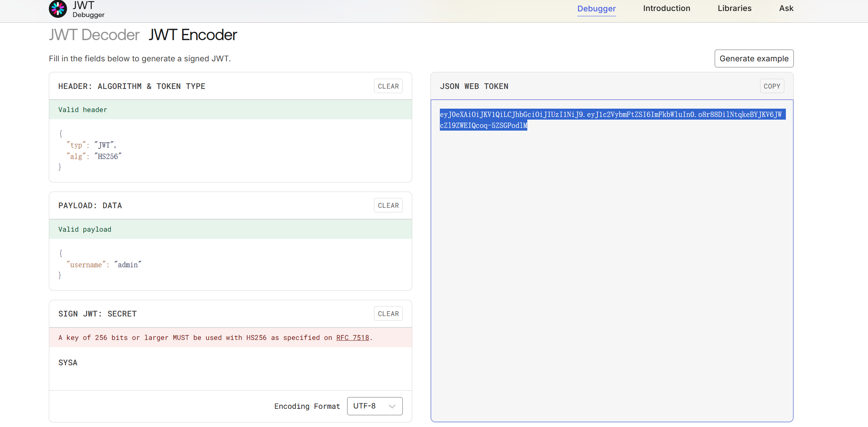Click the highlighted JWT token text
Image resolution: width=868 pixels, height=427 pixels.
pyautogui.click(x=610, y=115)
